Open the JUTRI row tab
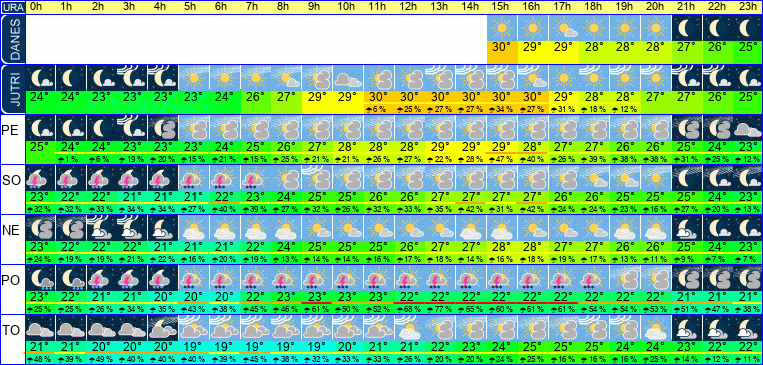Screen dimensions: 763x365 (13, 90)
